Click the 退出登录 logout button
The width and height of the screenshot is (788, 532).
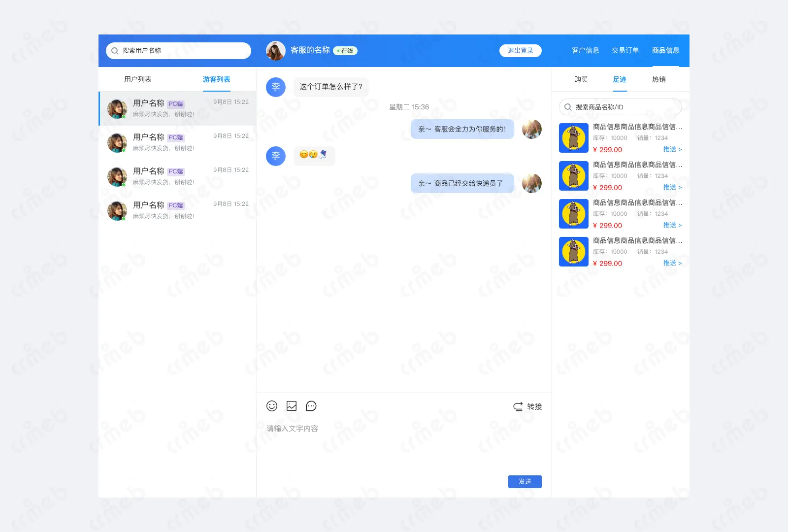click(521, 51)
